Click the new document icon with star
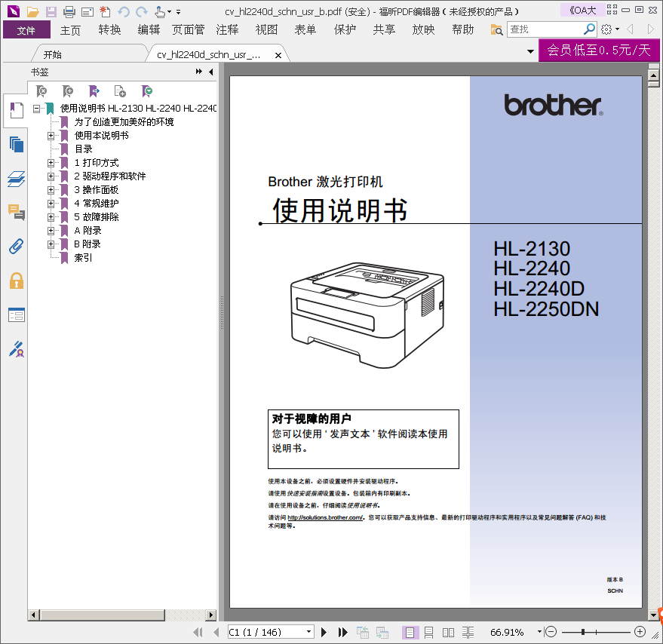The height and width of the screenshot is (644, 663). point(105,12)
